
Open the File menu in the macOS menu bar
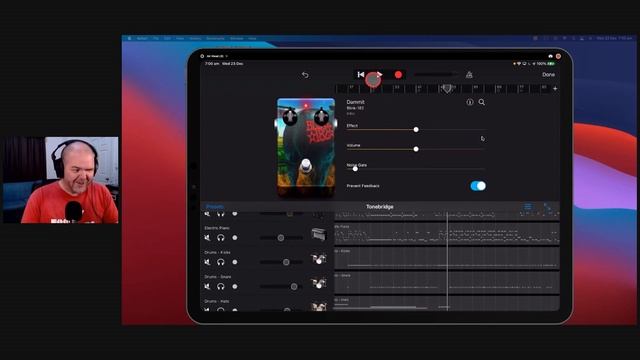[x=156, y=38]
